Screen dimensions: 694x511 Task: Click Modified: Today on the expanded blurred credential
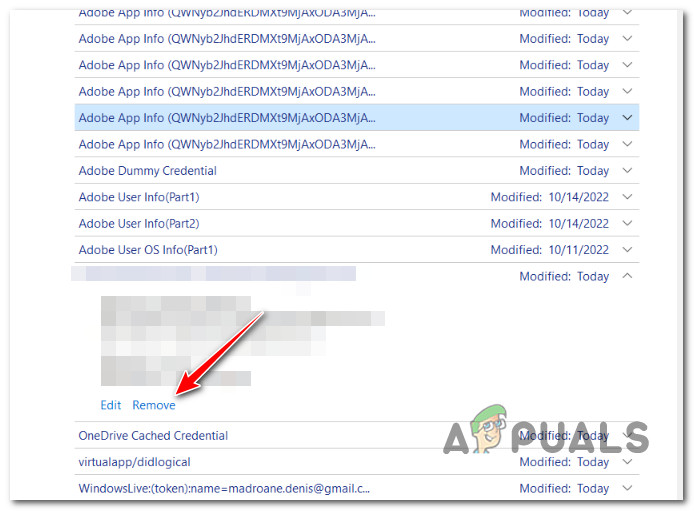click(564, 276)
